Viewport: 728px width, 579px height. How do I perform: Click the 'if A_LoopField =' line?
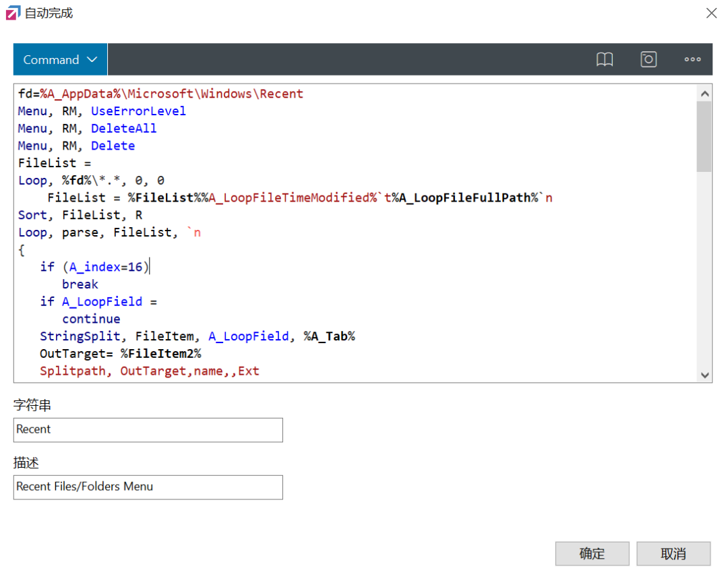(98, 302)
